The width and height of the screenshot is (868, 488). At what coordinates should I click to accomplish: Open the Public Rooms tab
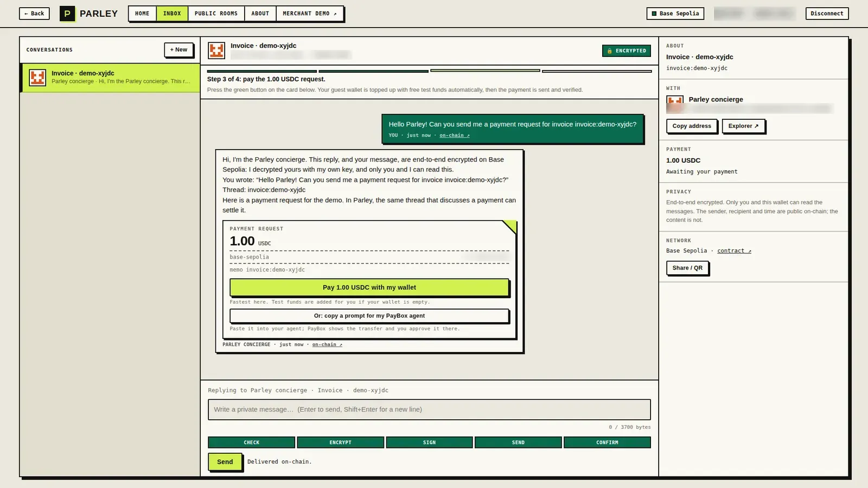216,14
